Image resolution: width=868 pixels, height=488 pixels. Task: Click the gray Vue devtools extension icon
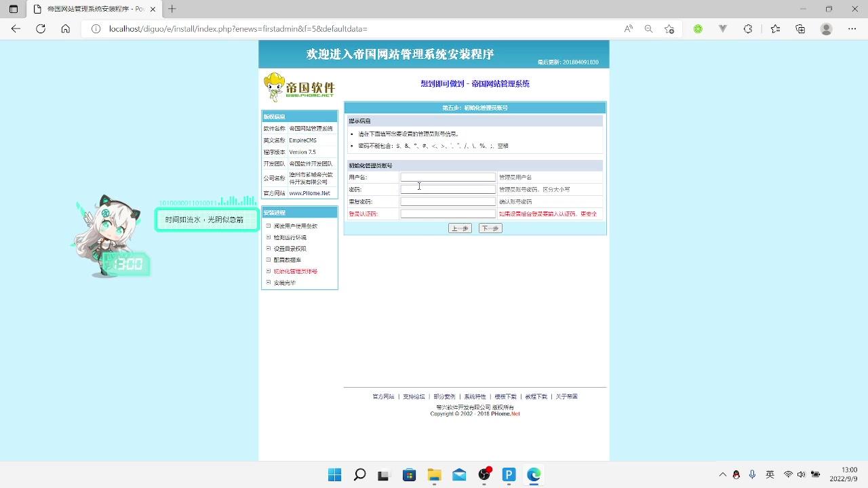click(x=723, y=28)
